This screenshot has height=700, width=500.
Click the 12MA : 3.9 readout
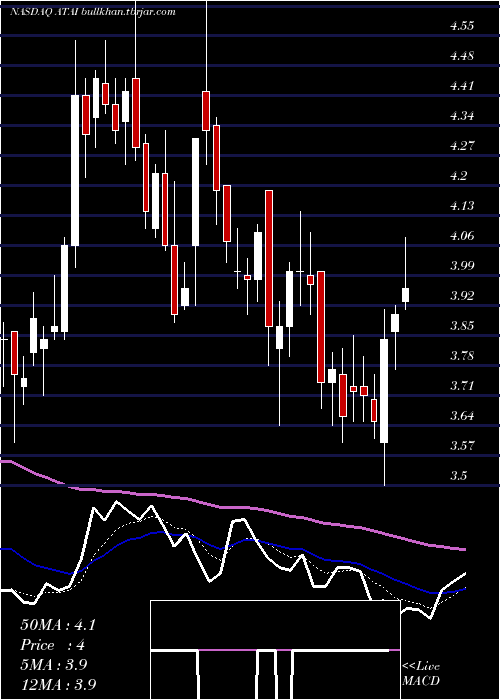[x=58, y=684]
